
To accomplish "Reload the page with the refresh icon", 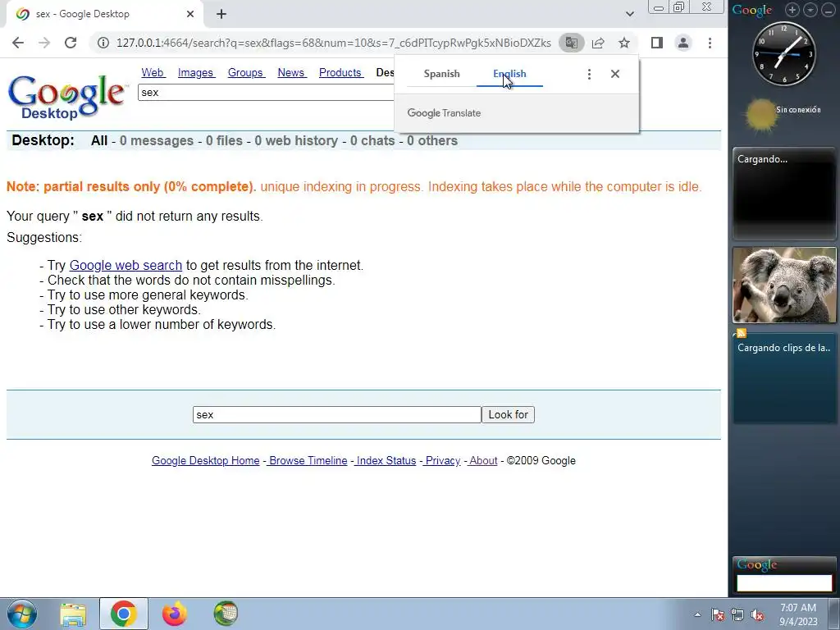I will click(x=71, y=43).
